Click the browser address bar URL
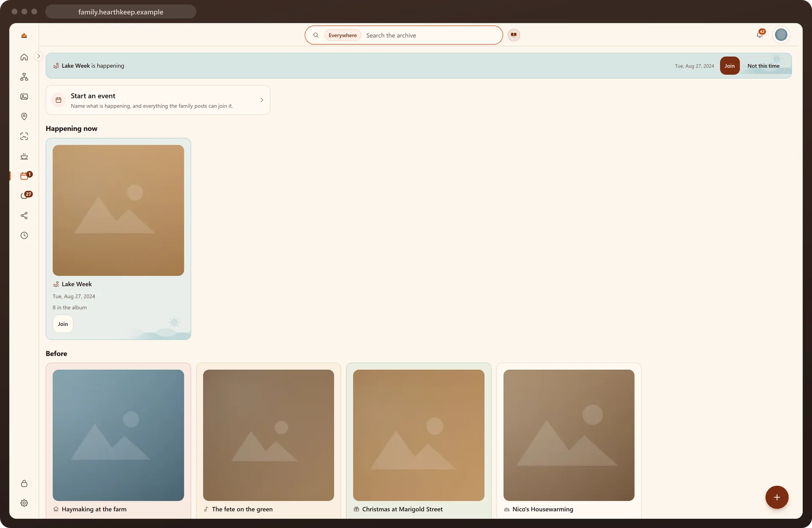Screen dimensions: 812x528 [x=121, y=12]
